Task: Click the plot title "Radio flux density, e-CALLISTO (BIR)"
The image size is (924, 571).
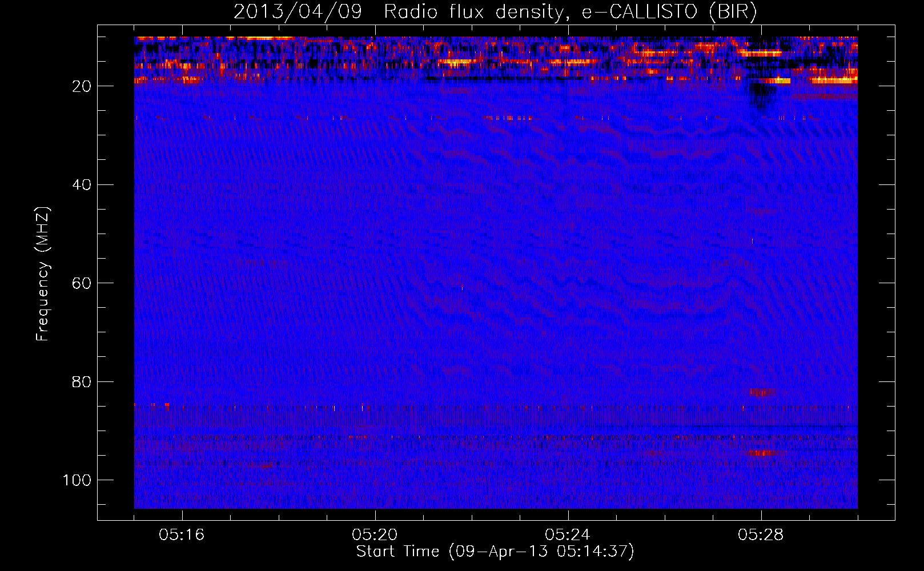Action: (571, 12)
